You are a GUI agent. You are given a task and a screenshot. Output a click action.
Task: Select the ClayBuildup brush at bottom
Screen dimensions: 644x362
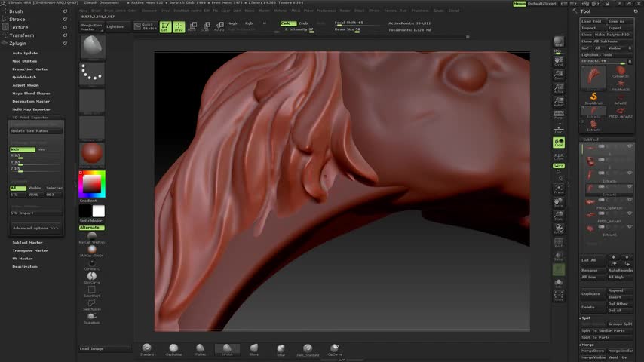[173, 348]
